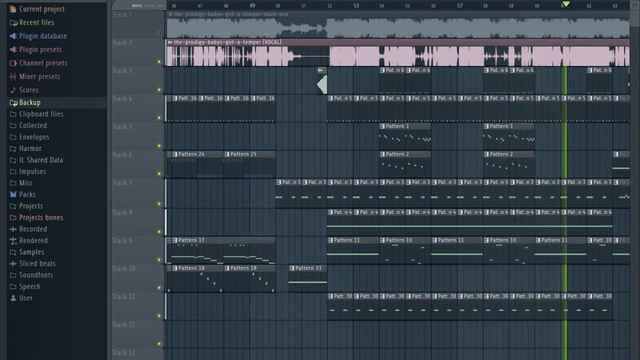Click the Current project icon in browser
Image resolution: width=640 pixels, height=360 pixels.
[x=13, y=9]
